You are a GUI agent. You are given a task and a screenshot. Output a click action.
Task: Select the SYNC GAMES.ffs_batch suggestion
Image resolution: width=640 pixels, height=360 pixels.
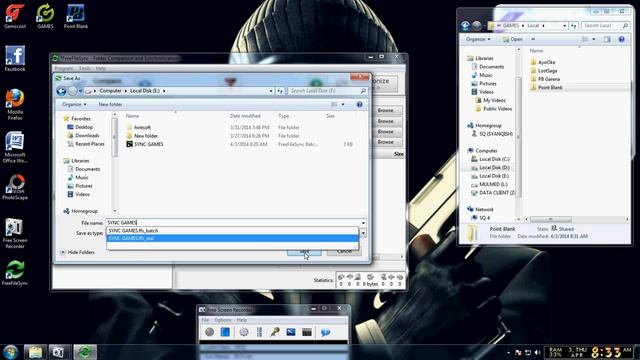232,231
